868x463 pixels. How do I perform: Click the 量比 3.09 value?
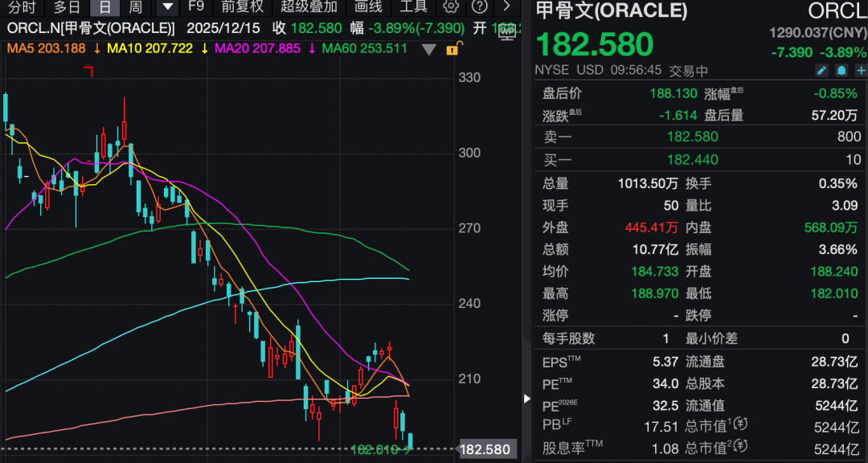coord(845,206)
